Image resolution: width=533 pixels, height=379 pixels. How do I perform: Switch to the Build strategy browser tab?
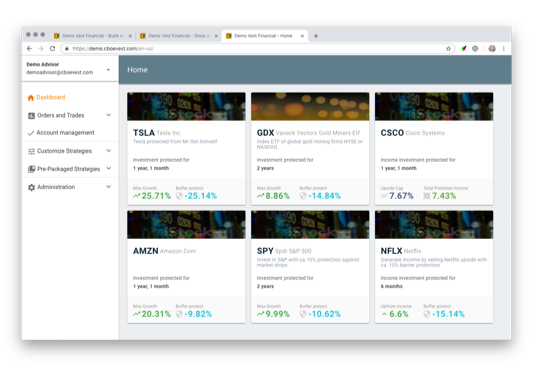pos(93,36)
